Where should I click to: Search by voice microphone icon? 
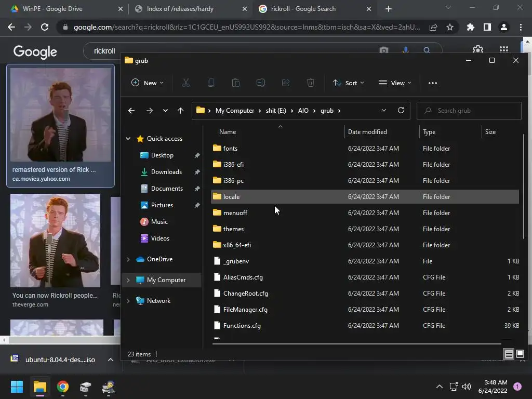coord(405,50)
